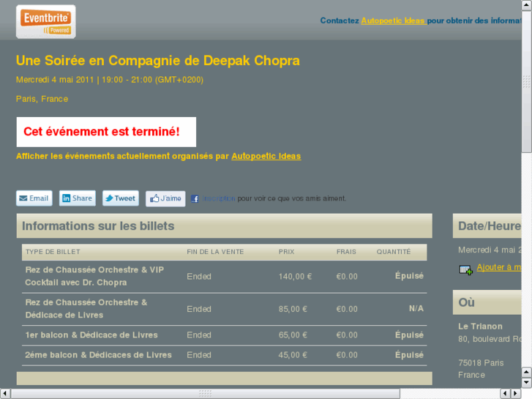
Task: Open the Autopoetic Ideas contact link in header
Action: click(x=394, y=20)
